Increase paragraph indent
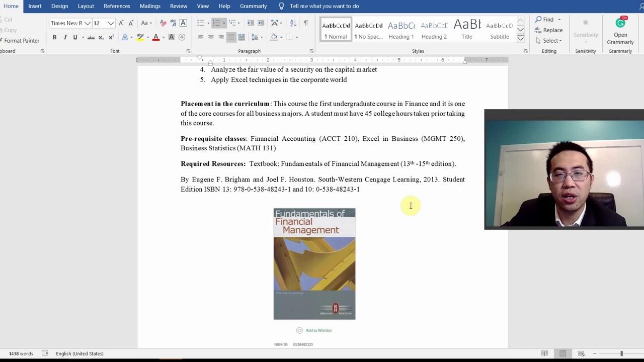The width and height of the screenshot is (644, 362). 261,23
